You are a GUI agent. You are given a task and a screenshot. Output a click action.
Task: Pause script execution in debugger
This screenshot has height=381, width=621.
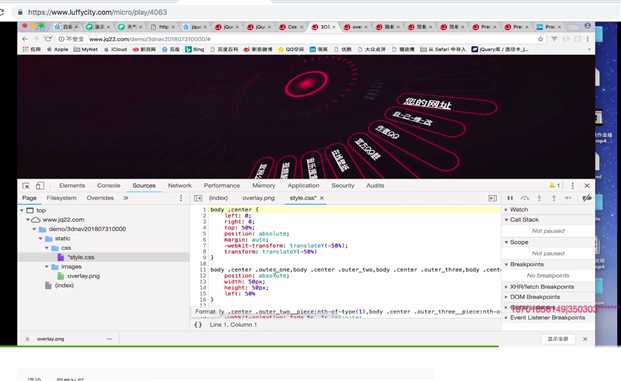pyautogui.click(x=510, y=198)
